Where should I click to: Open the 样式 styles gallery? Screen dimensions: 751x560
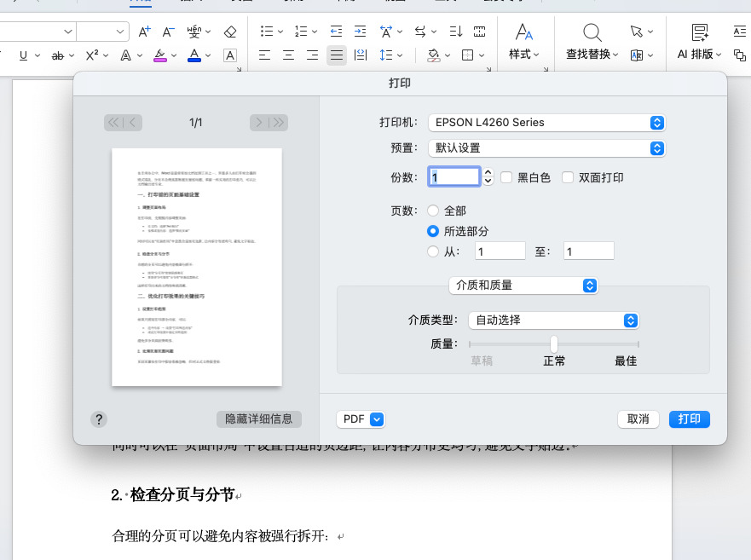click(524, 42)
